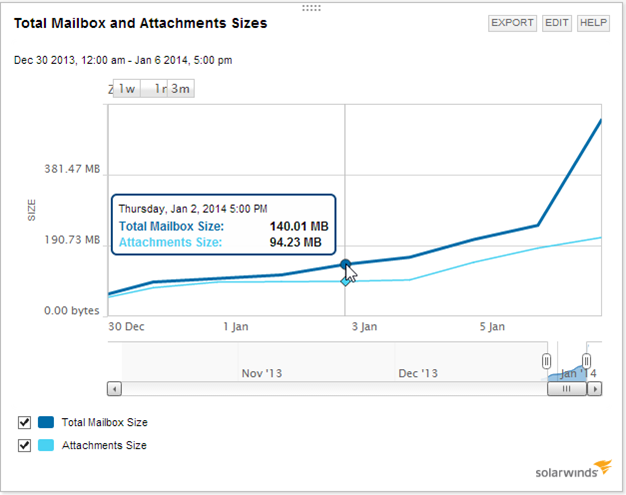The width and height of the screenshot is (626, 495).
Task: Click the EXPORT button
Action: (512, 23)
